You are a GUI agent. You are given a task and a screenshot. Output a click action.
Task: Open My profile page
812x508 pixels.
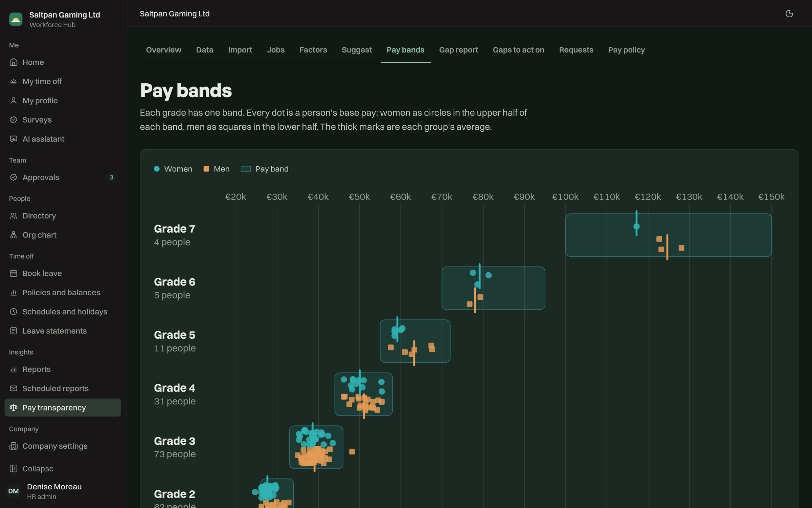tap(63, 101)
